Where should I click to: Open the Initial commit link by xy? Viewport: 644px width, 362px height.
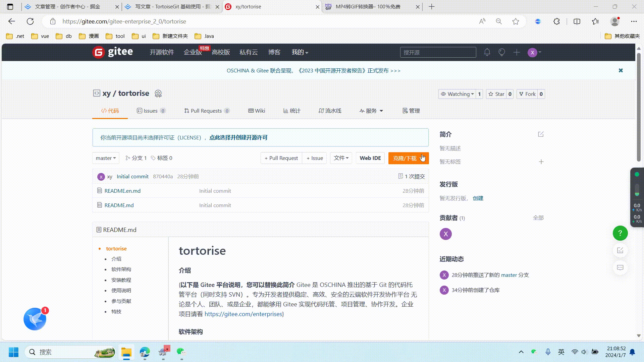click(x=132, y=177)
